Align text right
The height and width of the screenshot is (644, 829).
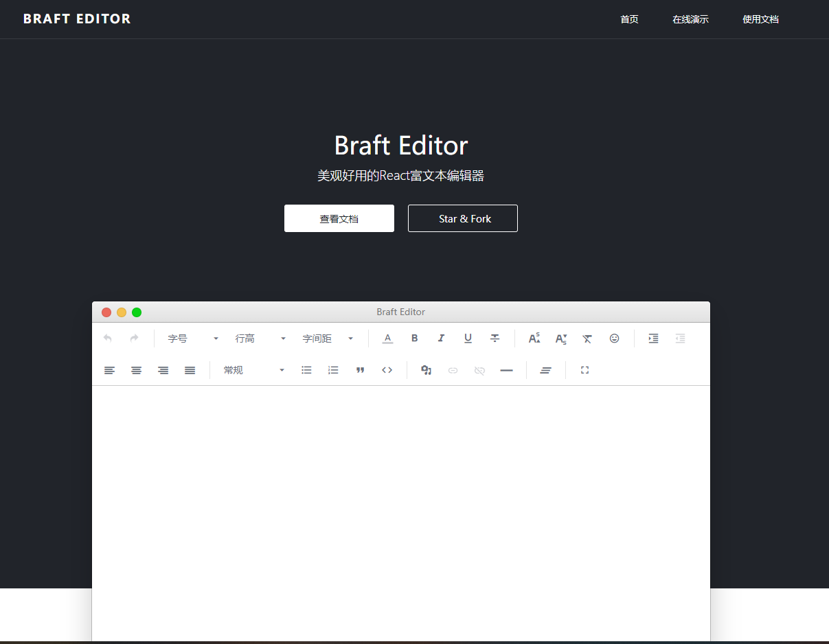(163, 370)
